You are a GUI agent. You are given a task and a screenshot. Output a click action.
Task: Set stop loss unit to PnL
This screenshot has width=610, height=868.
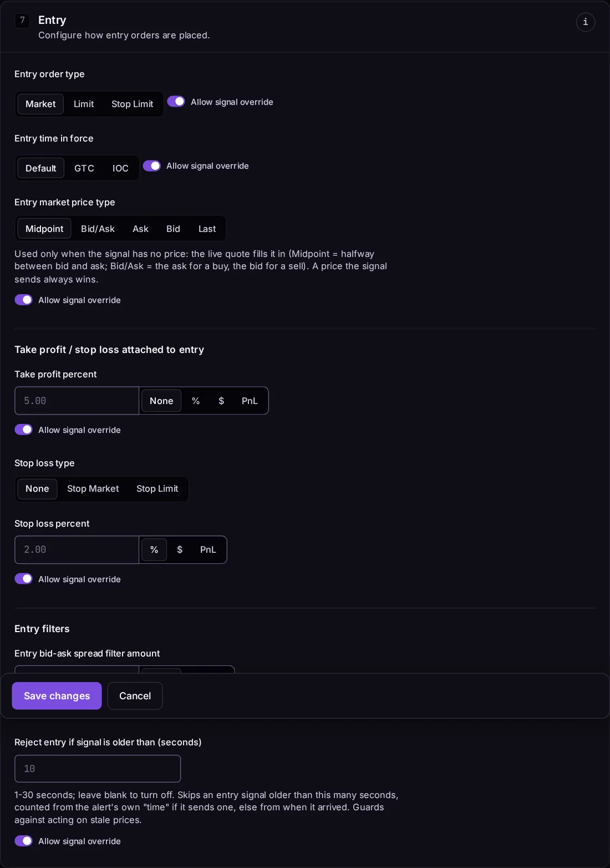208,550
